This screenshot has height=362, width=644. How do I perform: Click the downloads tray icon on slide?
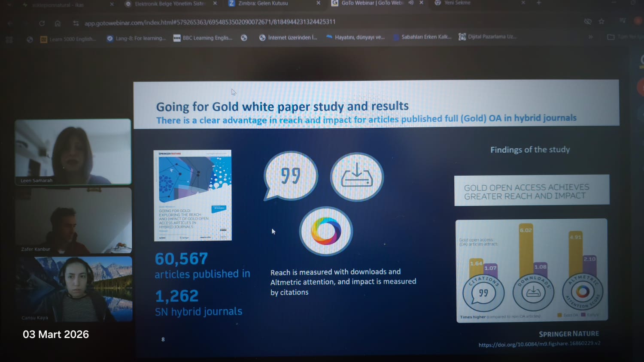point(357,177)
